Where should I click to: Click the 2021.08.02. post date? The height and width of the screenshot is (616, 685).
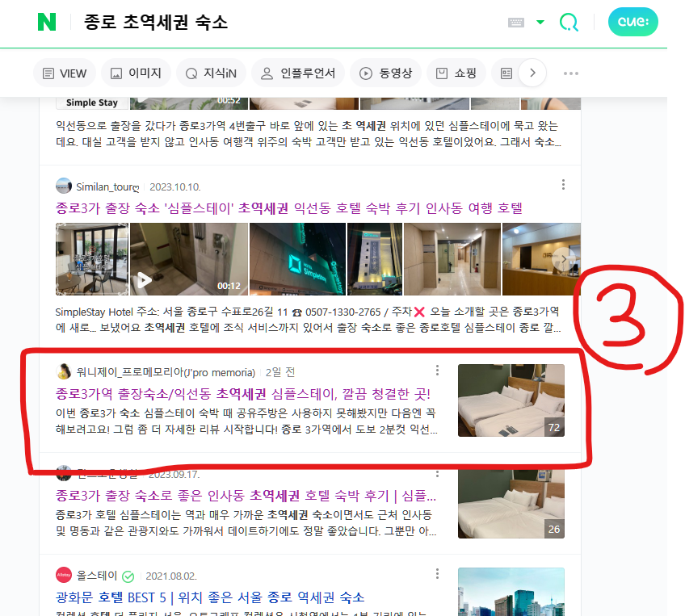[x=171, y=576]
